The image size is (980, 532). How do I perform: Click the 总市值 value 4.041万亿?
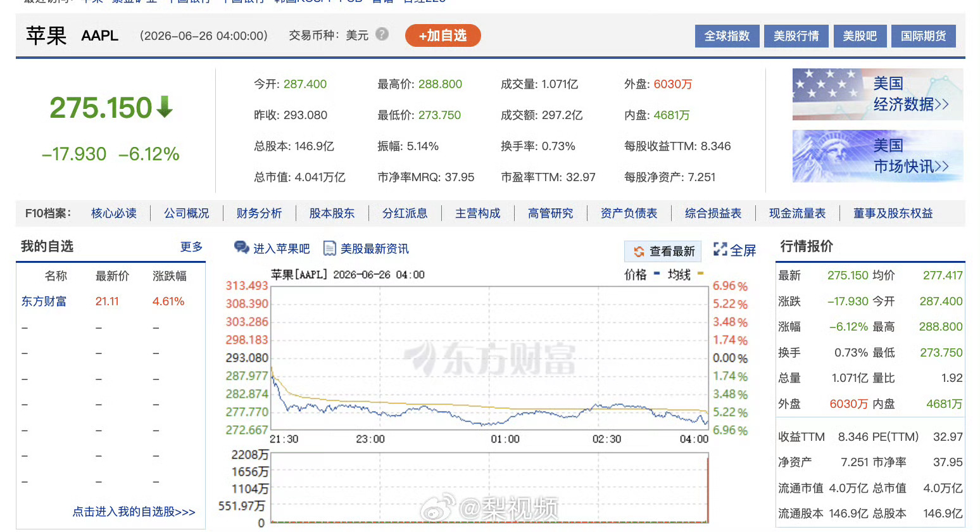(320, 177)
